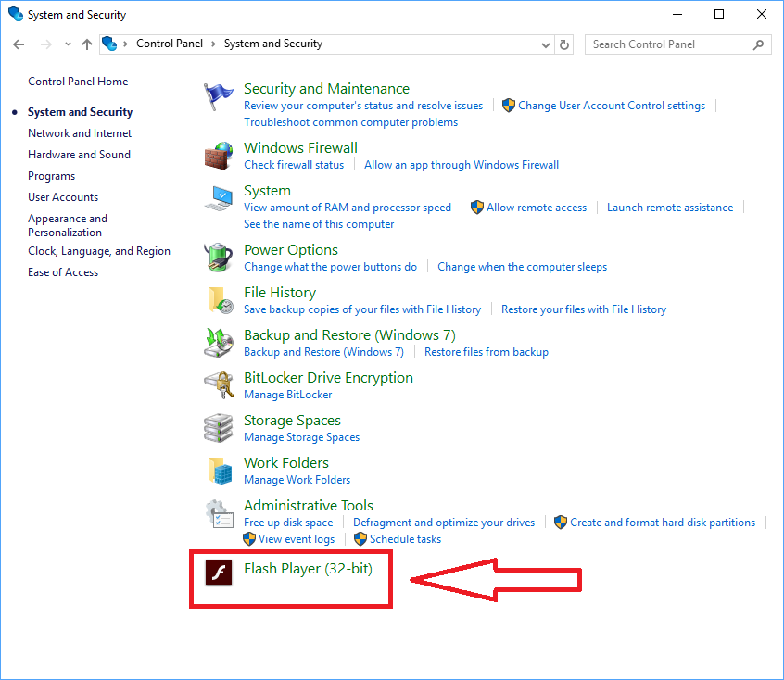The width and height of the screenshot is (784, 680).
Task: Open the Backup and Restore icon
Action: [219, 343]
